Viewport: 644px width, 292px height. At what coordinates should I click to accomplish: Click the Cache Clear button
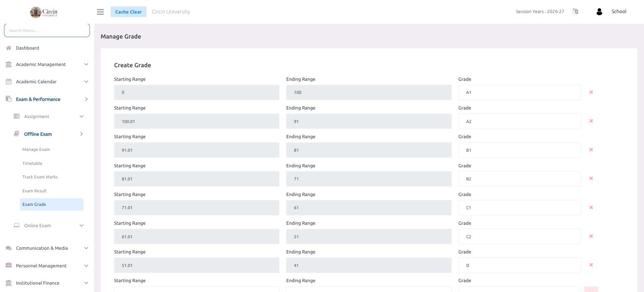click(x=129, y=12)
